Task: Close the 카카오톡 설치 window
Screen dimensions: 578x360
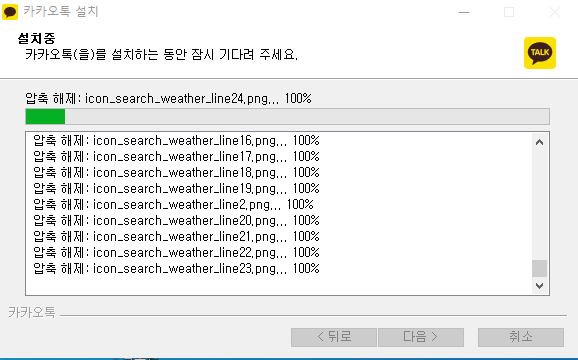Action: tap(555, 12)
